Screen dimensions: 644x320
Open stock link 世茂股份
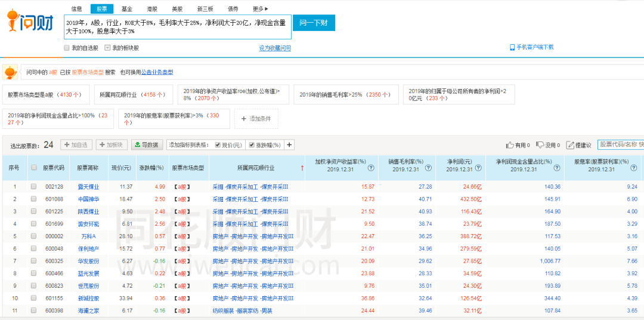88,286
